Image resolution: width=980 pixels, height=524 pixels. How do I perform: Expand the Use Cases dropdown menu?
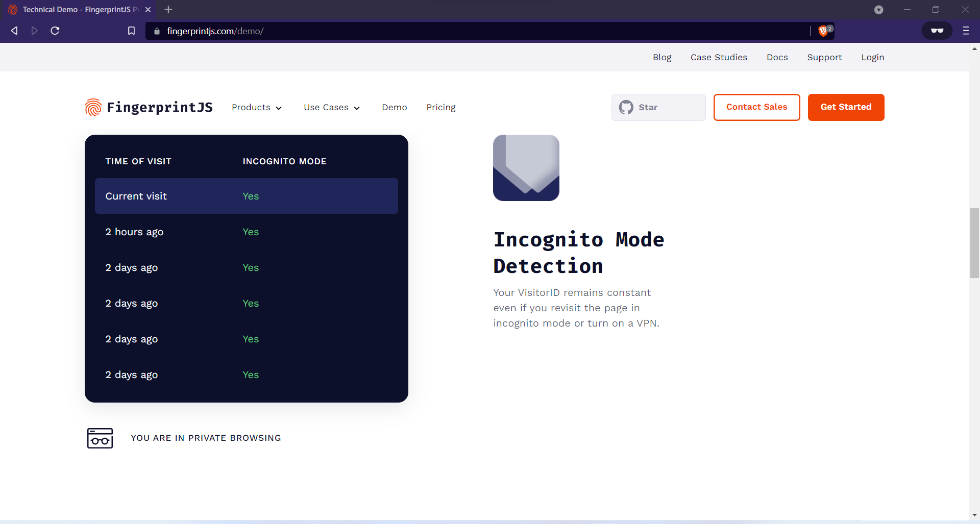[x=332, y=107]
